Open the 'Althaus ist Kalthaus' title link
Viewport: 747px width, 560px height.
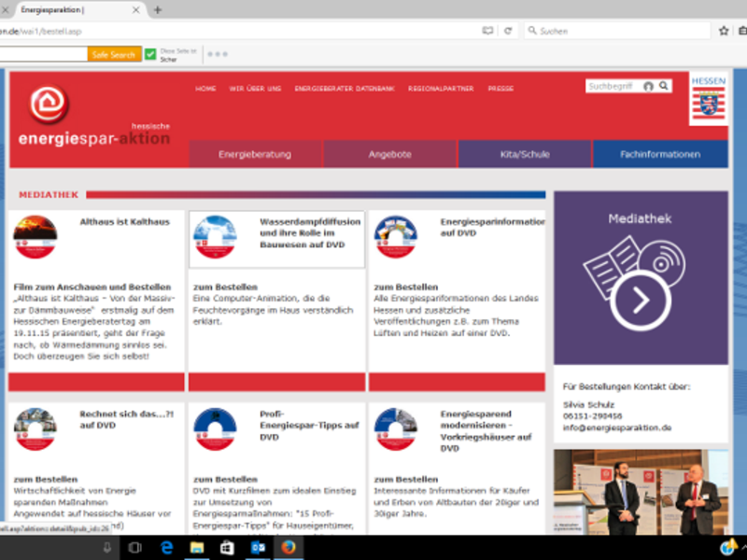pyautogui.click(x=125, y=222)
